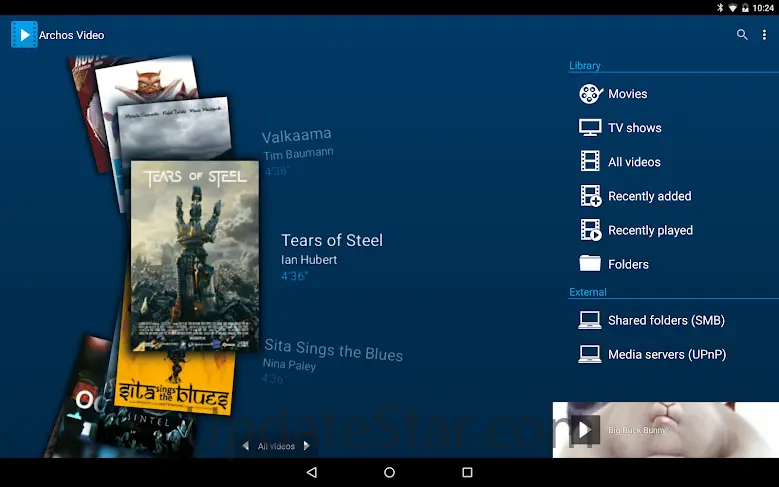Click the Folders folder icon
779x487 pixels.
(590, 263)
